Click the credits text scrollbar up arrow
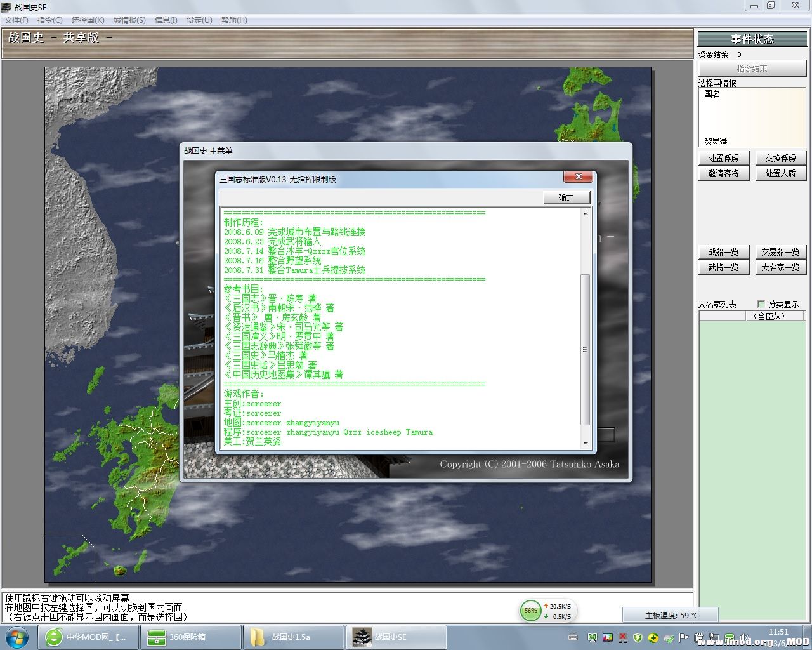This screenshot has height=650, width=812. [585, 213]
